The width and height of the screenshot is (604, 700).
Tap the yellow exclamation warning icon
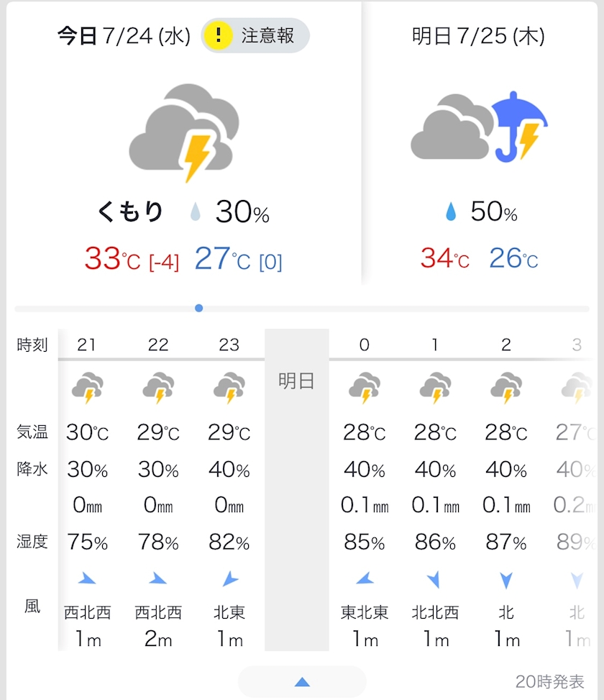[x=217, y=35]
